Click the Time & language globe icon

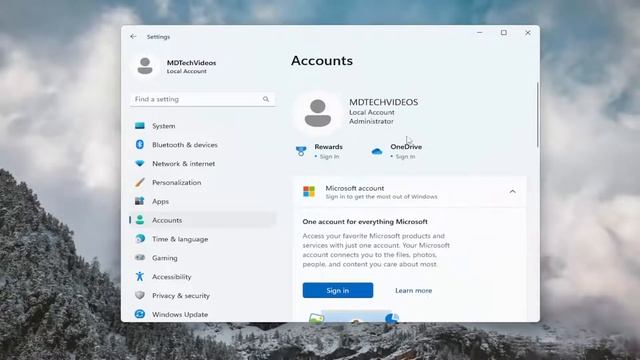[140, 238]
